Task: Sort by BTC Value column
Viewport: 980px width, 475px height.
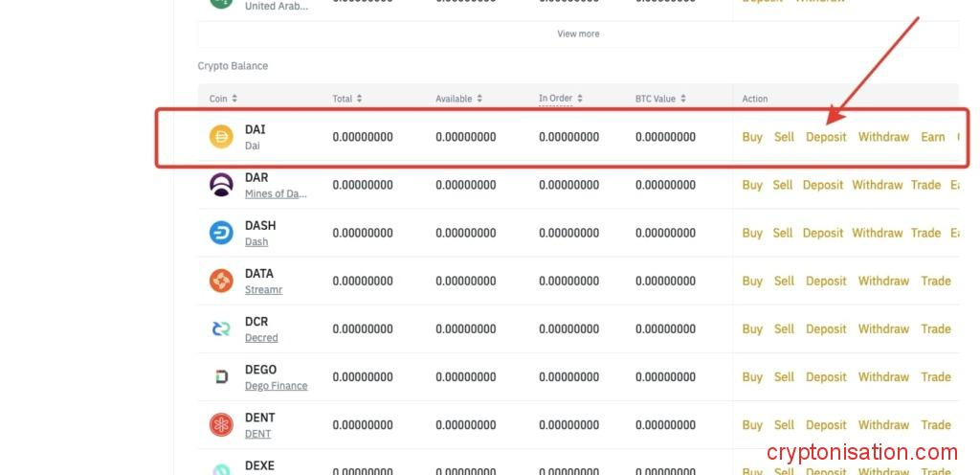Action: coord(660,99)
